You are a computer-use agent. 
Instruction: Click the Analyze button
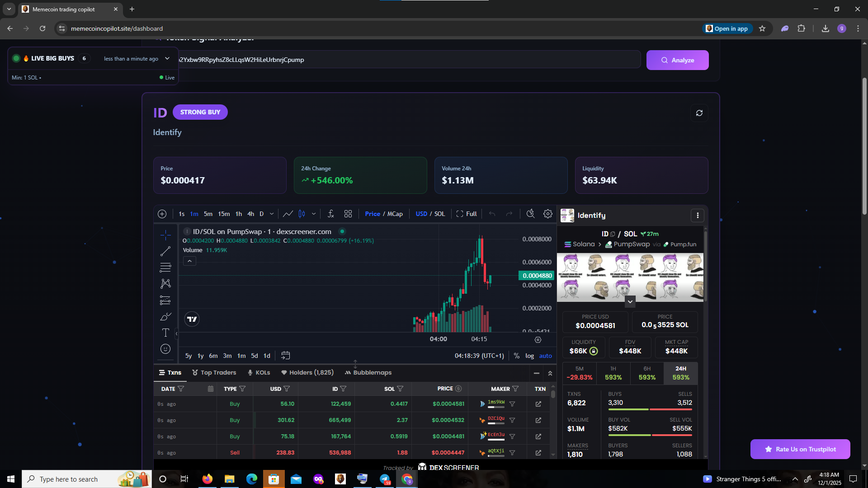677,60
